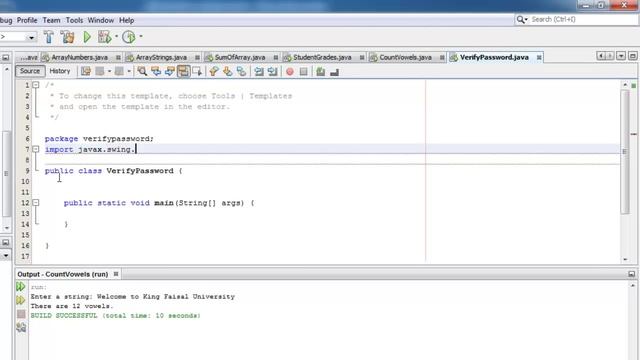The image size is (640, 360).
Task: Show the opened documents list dropdown
Action: click(621, 56)
